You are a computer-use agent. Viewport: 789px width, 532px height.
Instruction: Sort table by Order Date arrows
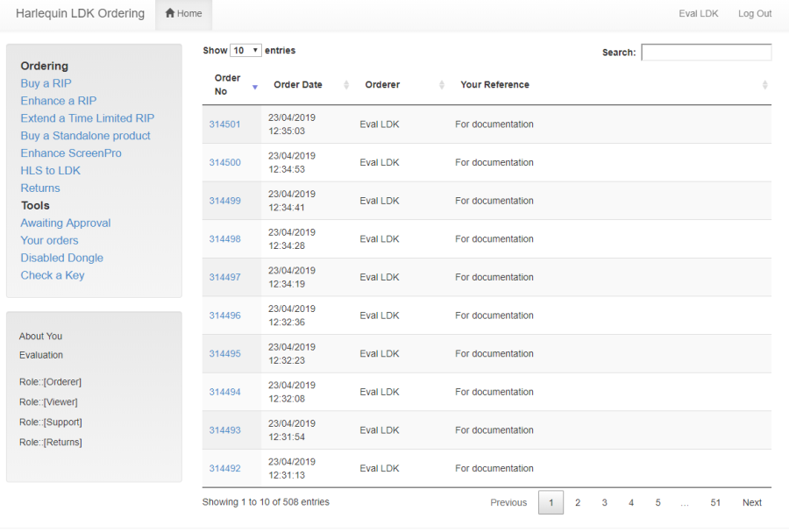point(345,85)
